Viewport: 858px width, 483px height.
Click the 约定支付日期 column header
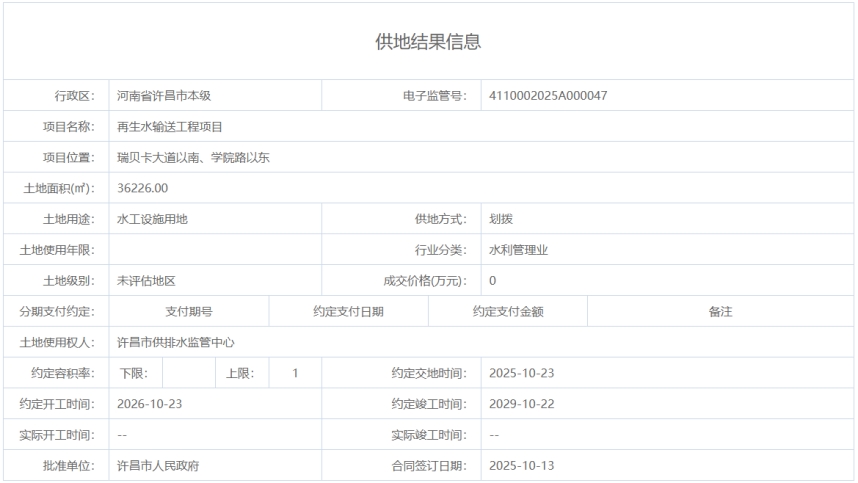pos(348,312)
